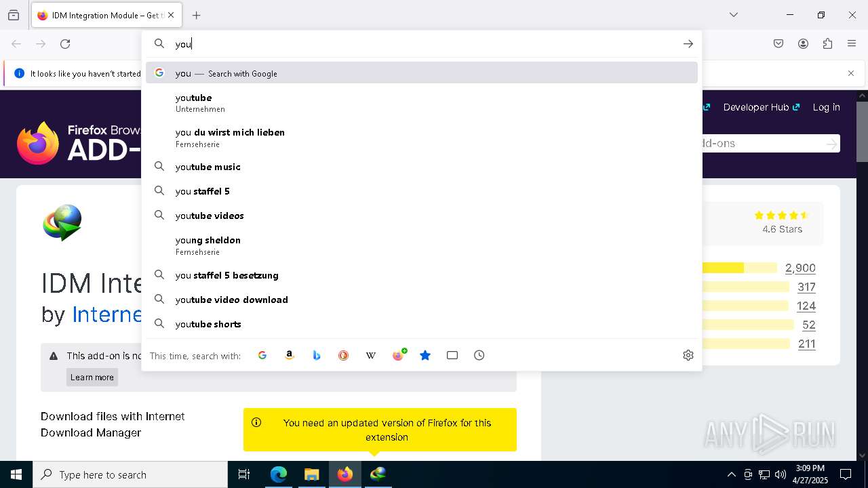Open search settings gear icon
This screenshot has width=868, height=488.
tap(688, 355)
